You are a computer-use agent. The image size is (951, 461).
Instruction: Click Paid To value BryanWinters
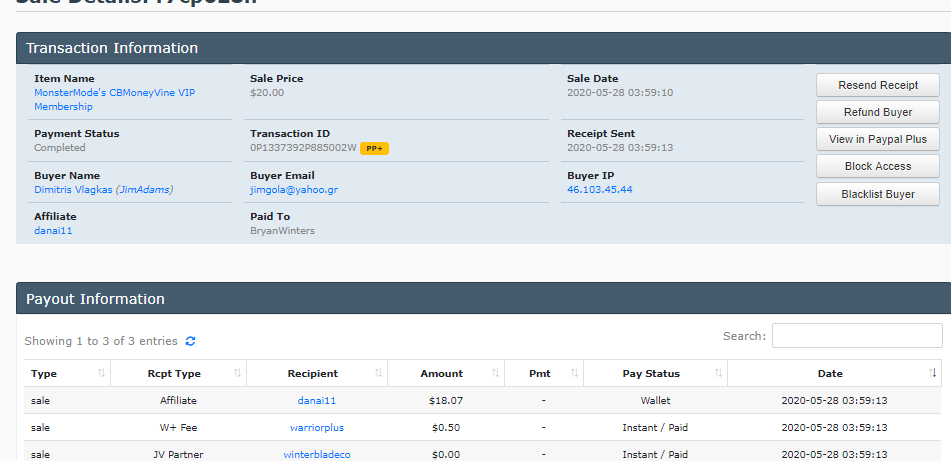[x=282, y=230]
